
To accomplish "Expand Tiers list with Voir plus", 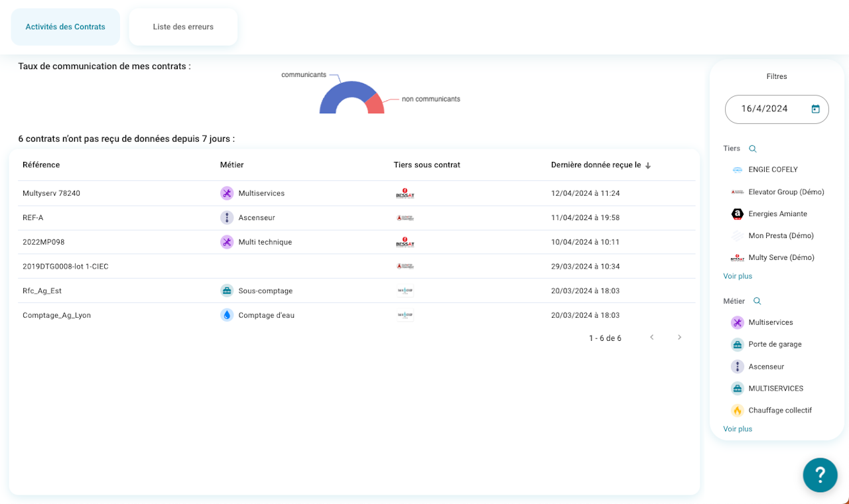I will [738, 276].
